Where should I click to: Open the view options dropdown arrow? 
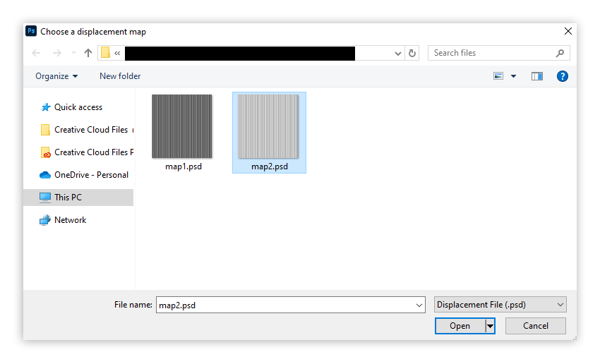tap(513, 76)
